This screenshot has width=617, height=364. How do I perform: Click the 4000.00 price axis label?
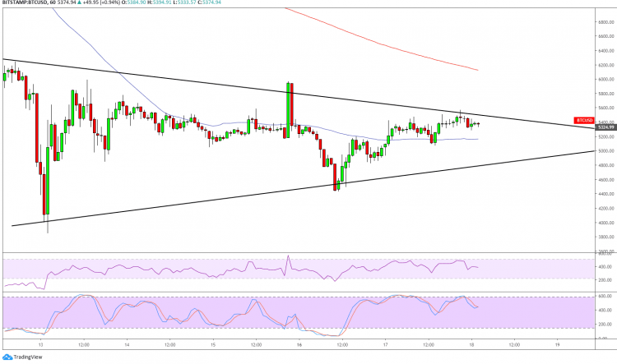click(x=605, y=223)
